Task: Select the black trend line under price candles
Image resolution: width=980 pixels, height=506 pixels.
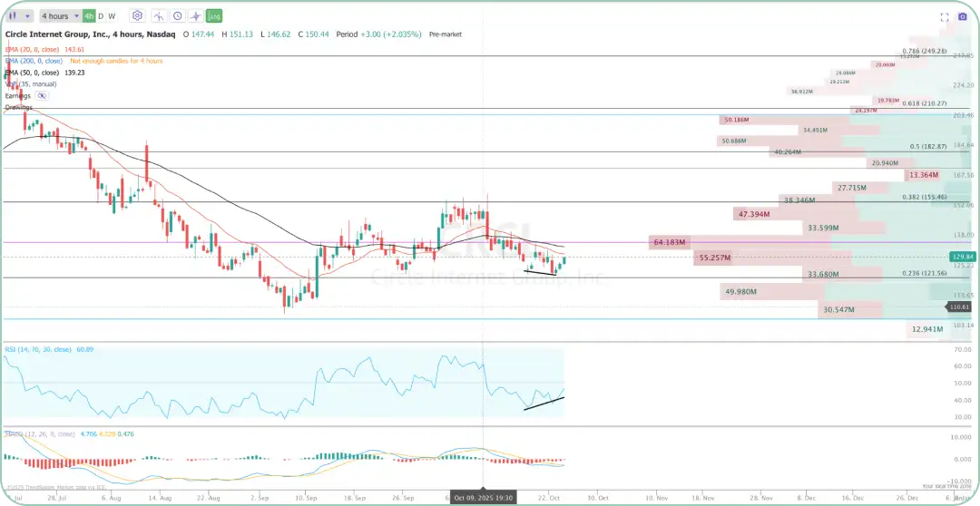Action: [539, 272]
